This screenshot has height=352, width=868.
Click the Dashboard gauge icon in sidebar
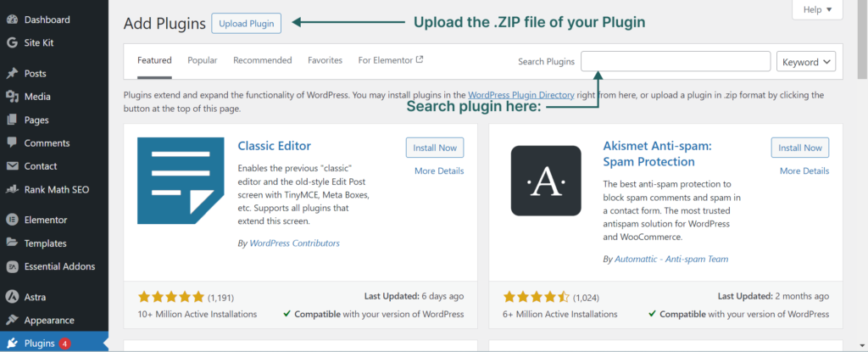click(x=12, y=20)
